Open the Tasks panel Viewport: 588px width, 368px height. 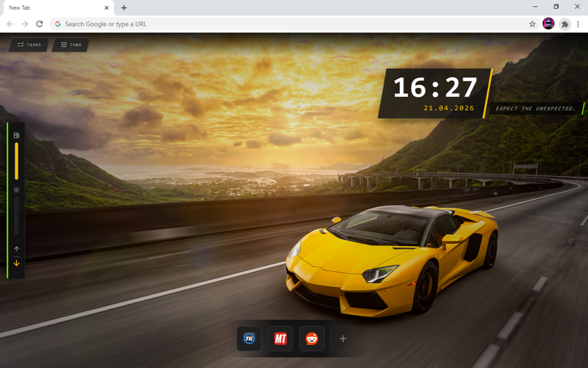29,45
